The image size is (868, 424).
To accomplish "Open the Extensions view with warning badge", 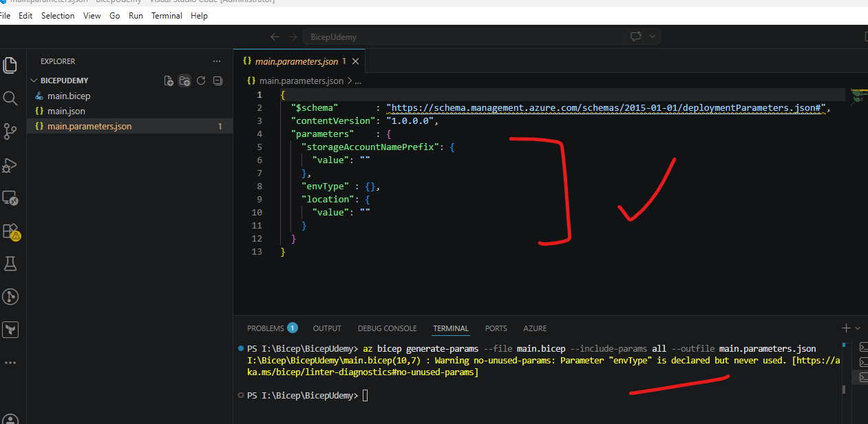I will point(10,231).
